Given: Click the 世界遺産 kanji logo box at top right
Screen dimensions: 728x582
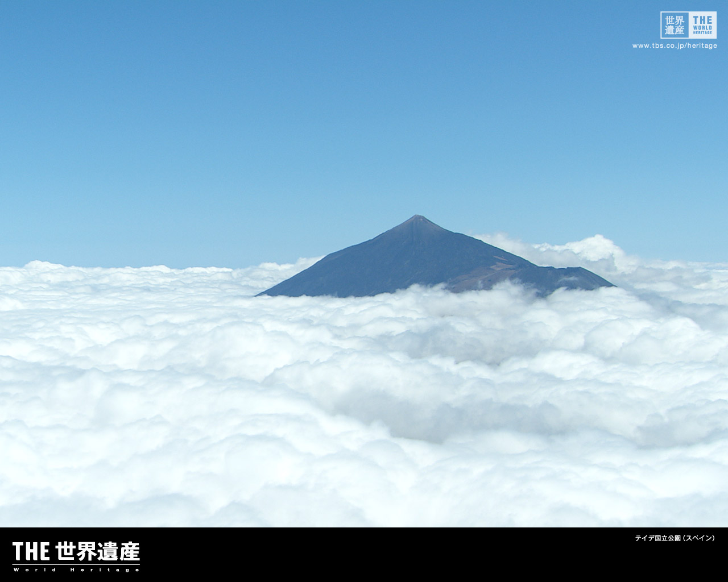Looking at the screenshot, I should (x=675, y=25).
